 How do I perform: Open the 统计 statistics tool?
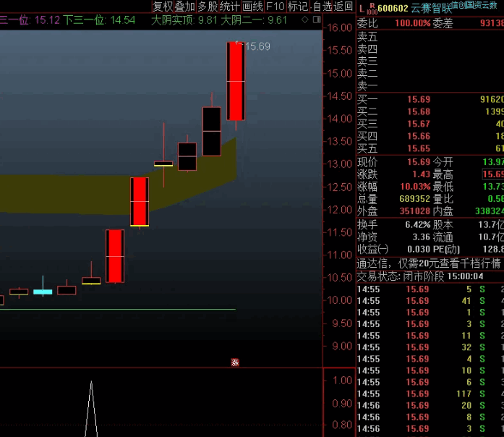tap(230, 6)
